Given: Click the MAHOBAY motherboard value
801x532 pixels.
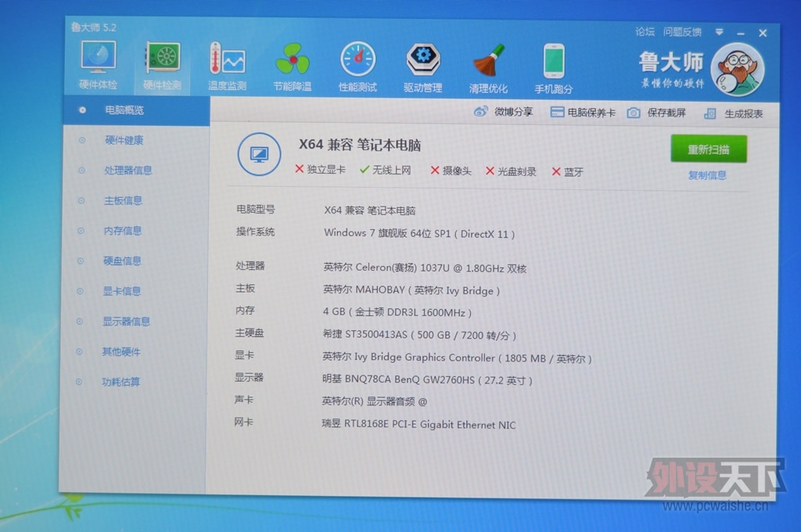Looking at the screenshot, I should click(411, 290).
